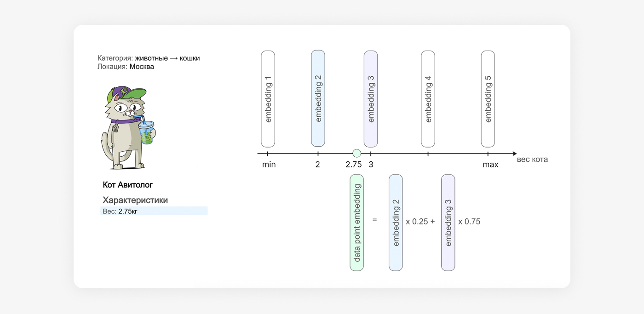Viewport: 644px width, 314px height.
Task: Click the axis label "вес кота"
Action: 532,160
